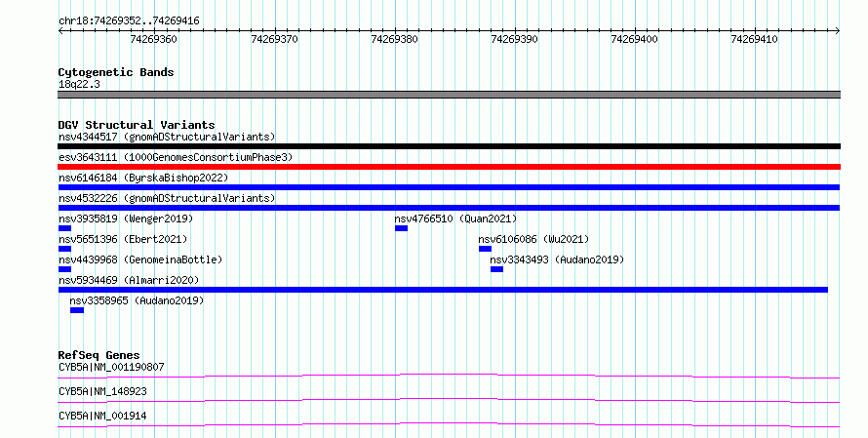
Task: Click the DGV Structural Variants heading
Action: tap(137, 125)
